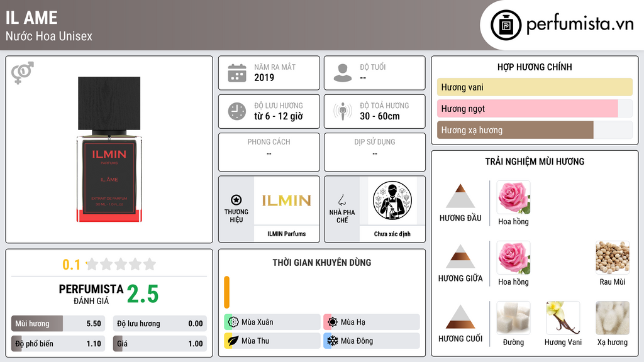Viewport: 644px width, 362px height.
Task: Click the Giá 1.00 rating bar
Action: click(160, 344)
